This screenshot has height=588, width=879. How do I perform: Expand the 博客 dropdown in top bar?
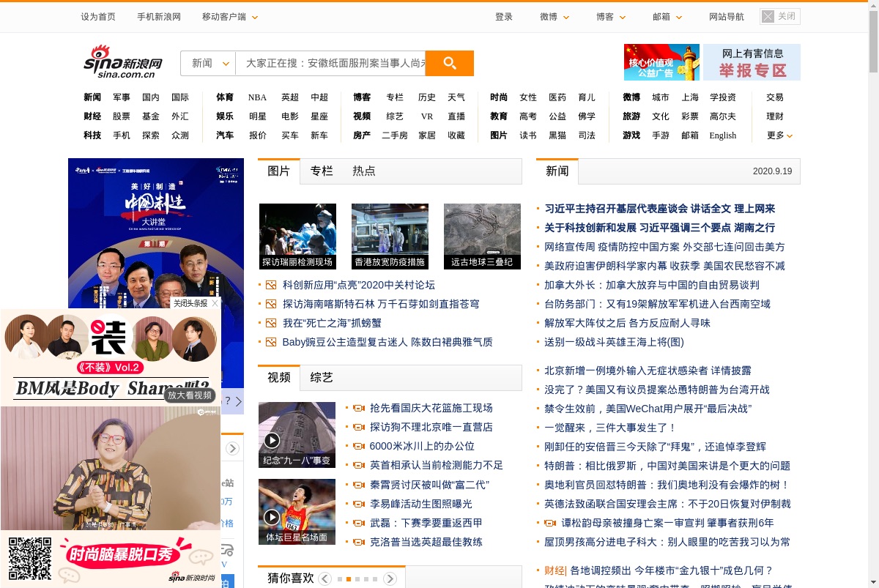(x=611, y=16)
